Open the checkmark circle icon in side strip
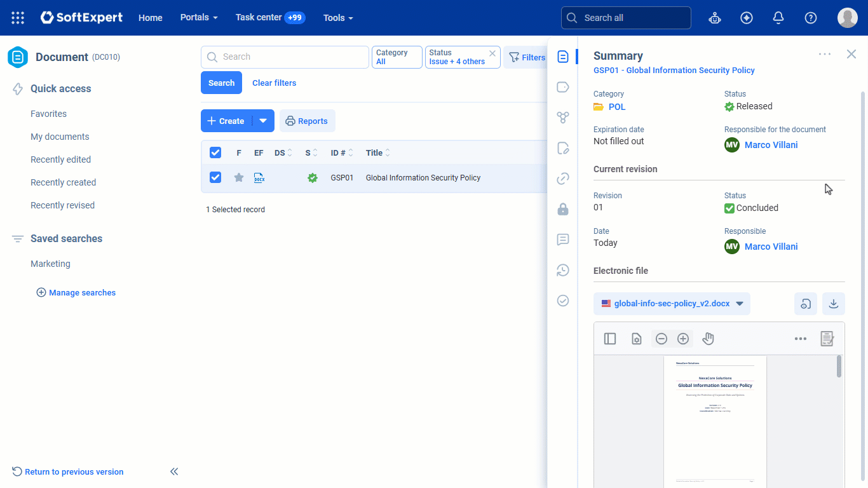The image size is (868, 488). [562, 301]
